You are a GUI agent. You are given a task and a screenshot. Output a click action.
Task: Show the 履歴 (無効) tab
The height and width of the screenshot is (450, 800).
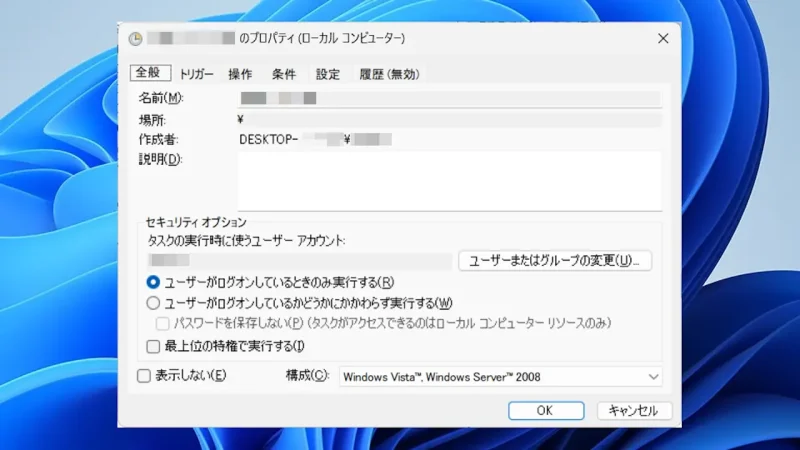click(389, 74)
